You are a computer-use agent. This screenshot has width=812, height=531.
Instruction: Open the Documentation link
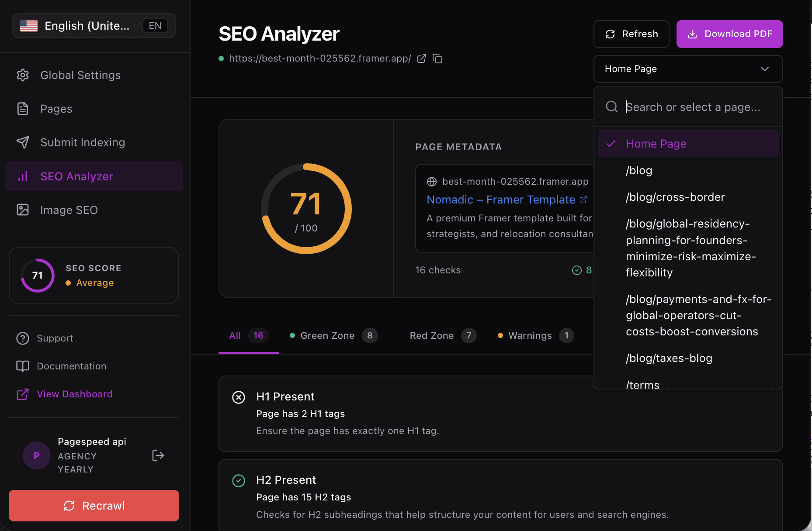(x=72, y=366)
